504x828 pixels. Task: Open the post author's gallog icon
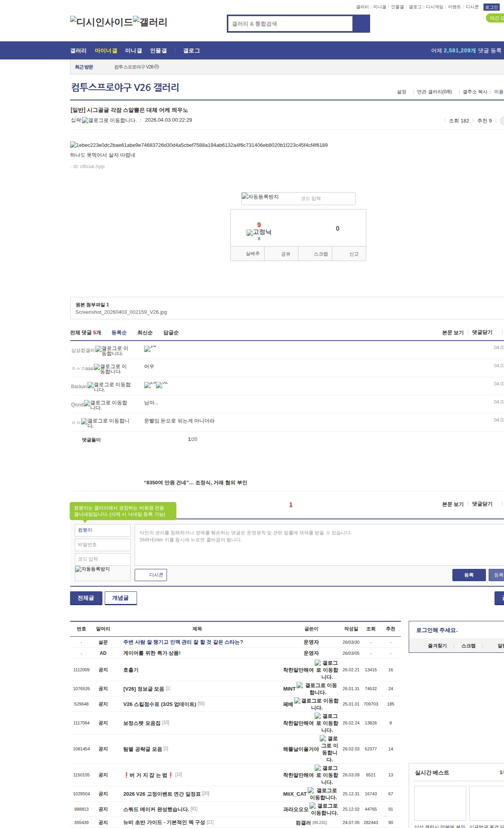109,120
